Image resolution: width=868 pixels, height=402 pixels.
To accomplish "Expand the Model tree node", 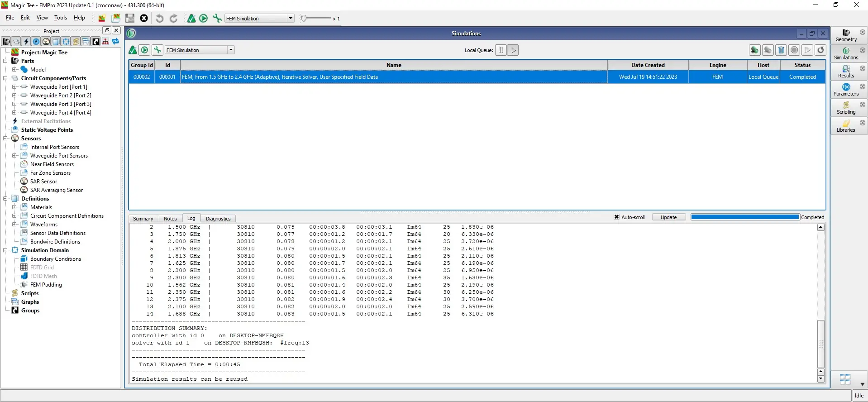I will 14,69.
